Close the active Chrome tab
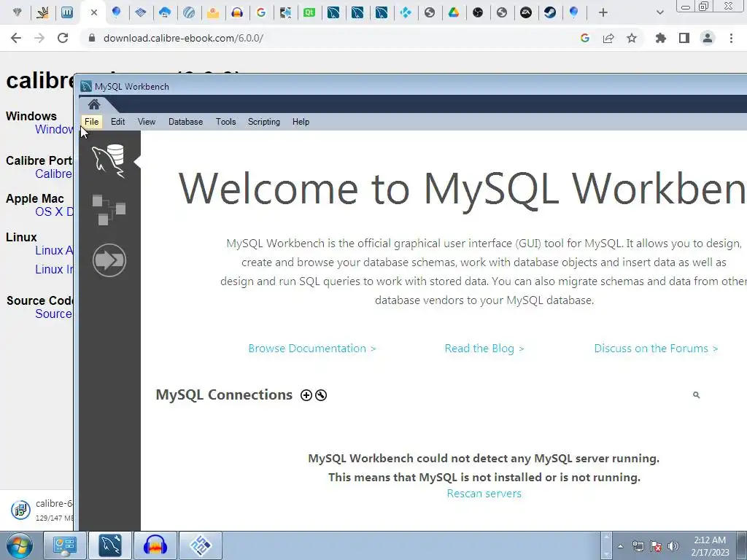 tap(94, 13)
